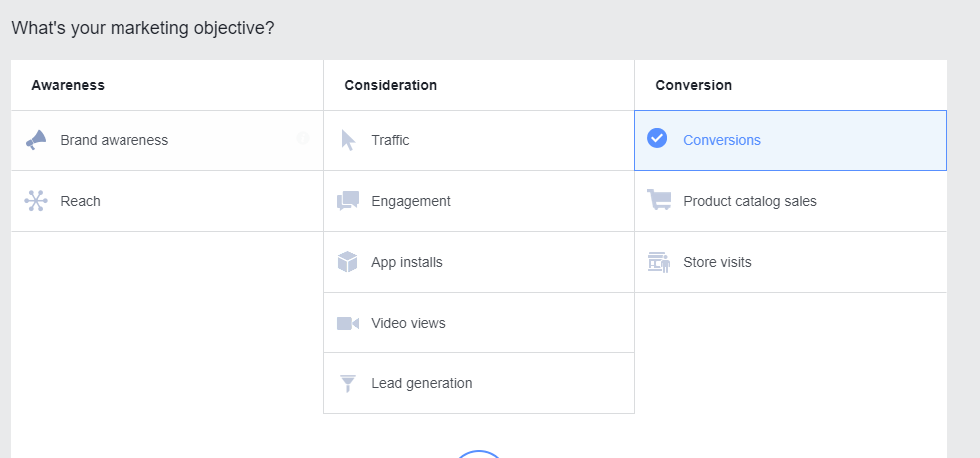Click the Reach network nodes icon
Viewport: 980px width, 458px height.
coord(36,201)
